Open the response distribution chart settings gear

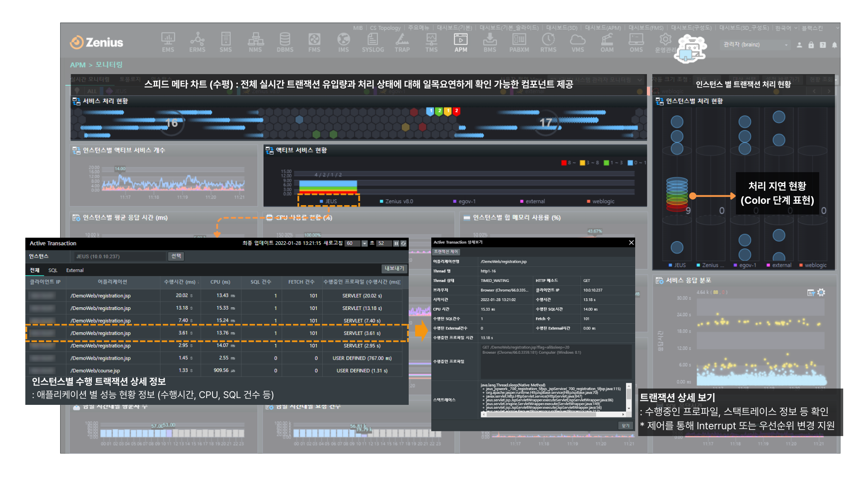pyautogui.click(x=821, y=292)
